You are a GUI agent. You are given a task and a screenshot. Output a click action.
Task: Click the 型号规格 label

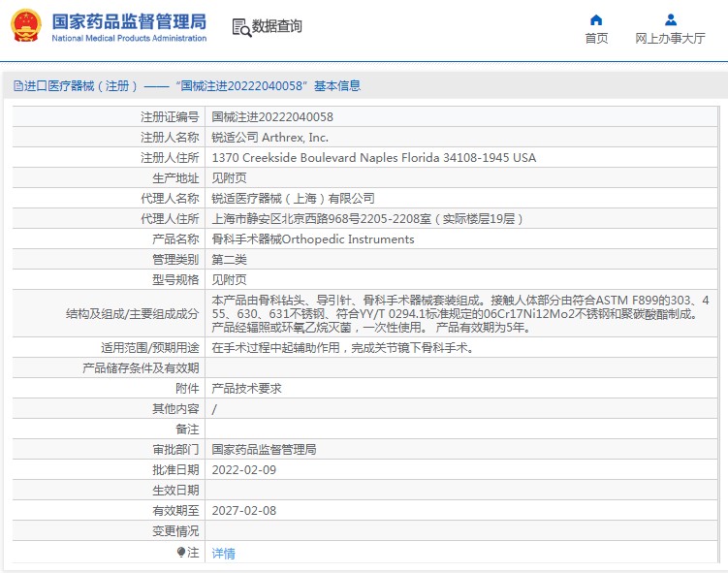175,280
